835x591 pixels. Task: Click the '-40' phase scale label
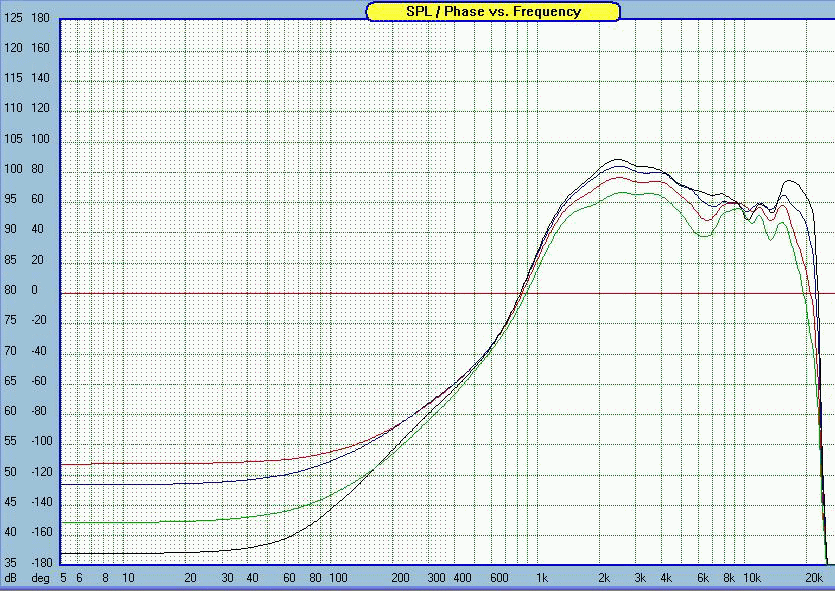[x=39, y=350]
